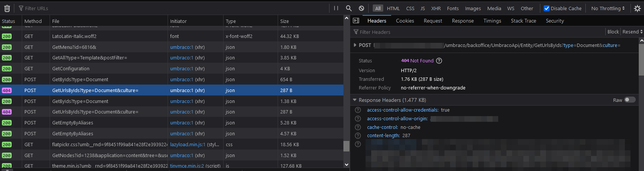644x171 pixels.
Task: Open the network search magnifier icon
Action: pos(349,8)
